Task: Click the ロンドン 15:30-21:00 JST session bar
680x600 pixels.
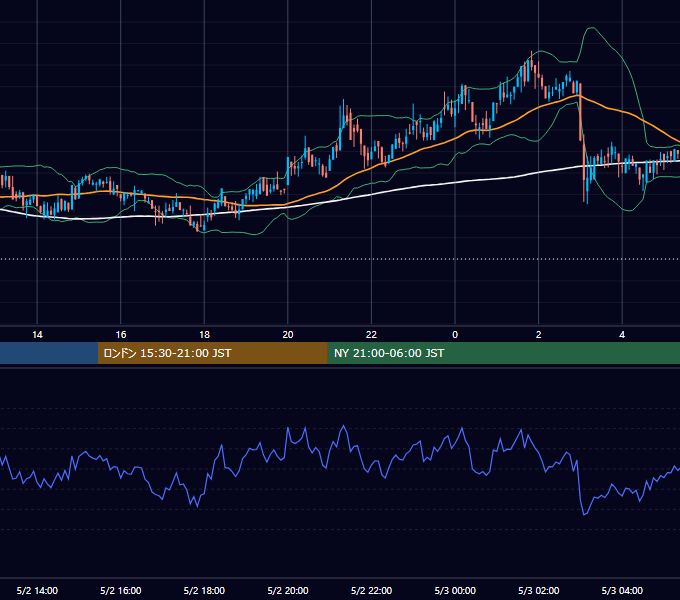Action: [x=212, y=353]
